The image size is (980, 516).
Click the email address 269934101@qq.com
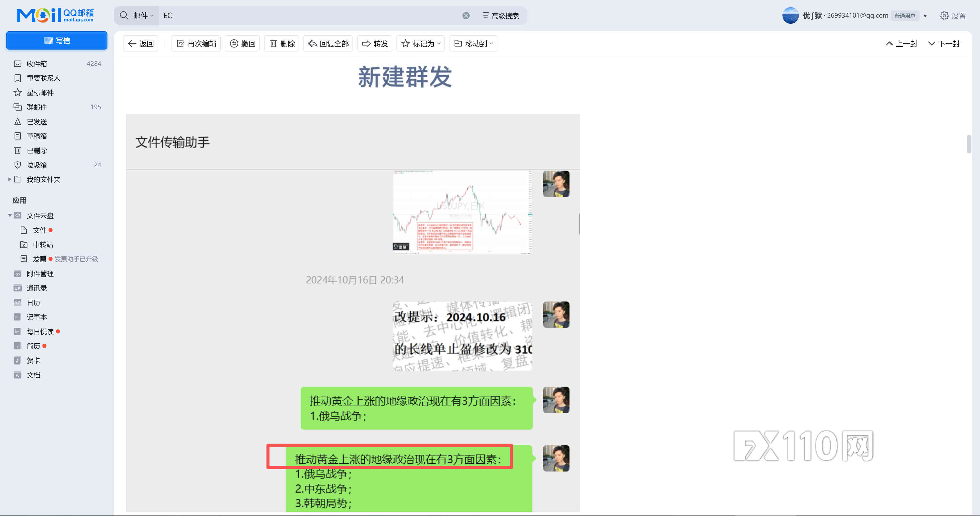point(857,15)
